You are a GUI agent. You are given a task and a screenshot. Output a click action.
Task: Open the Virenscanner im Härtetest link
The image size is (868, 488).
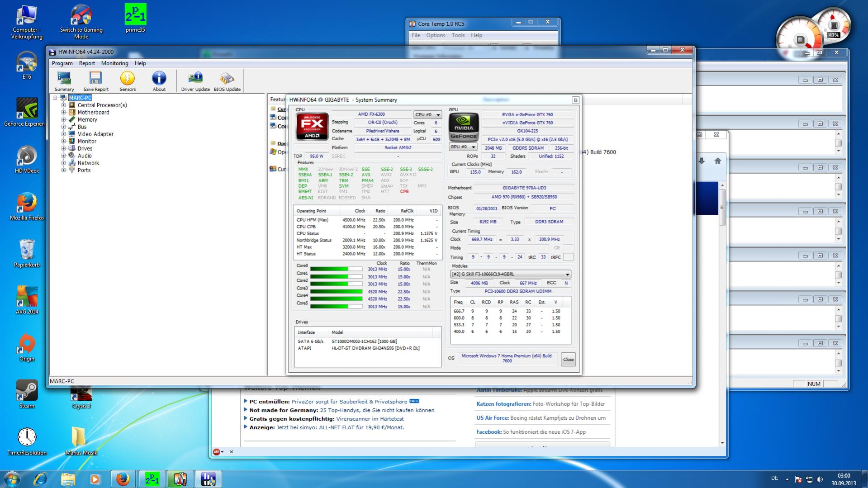click(x=370, y=419)
